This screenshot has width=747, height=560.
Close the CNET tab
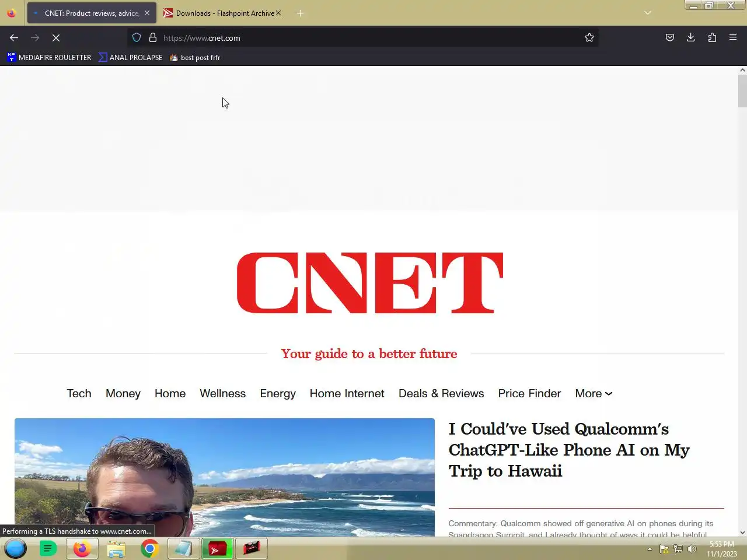pyautogui.click(x=147, y=13)
